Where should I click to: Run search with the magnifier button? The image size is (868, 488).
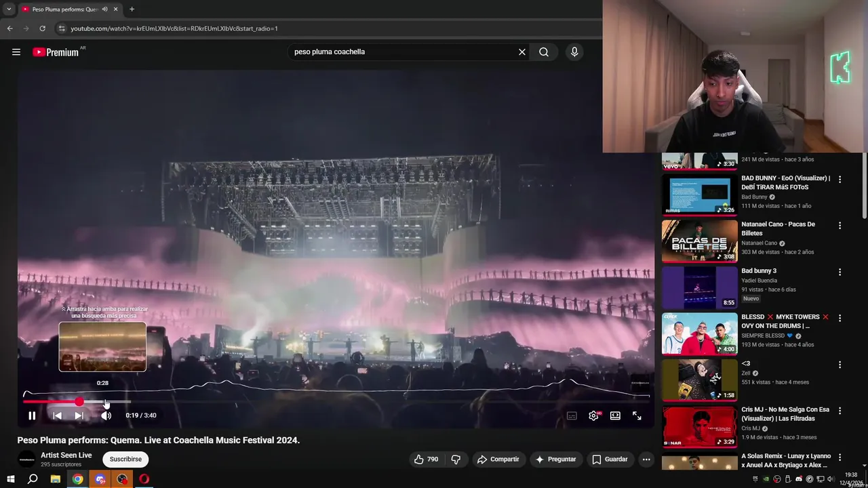[544, 52]
